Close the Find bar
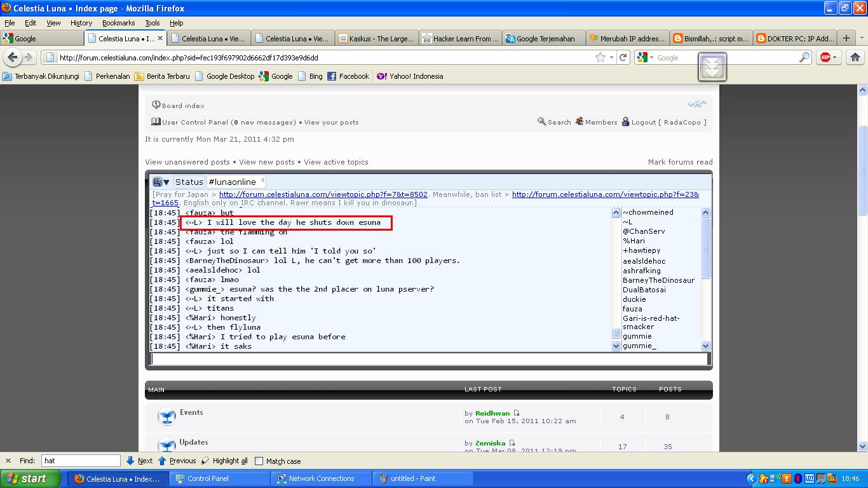Viewport: 868px width, 488px height. pyautogui.click(x=8, y=461)
